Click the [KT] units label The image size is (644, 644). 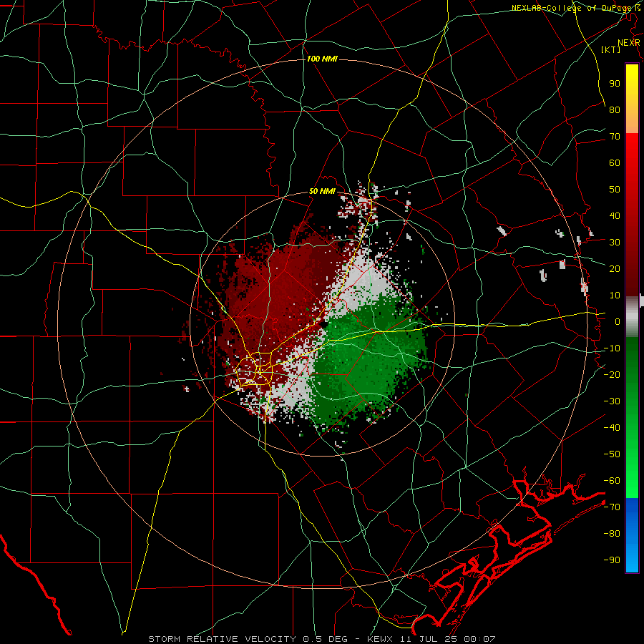coord(611,49)
